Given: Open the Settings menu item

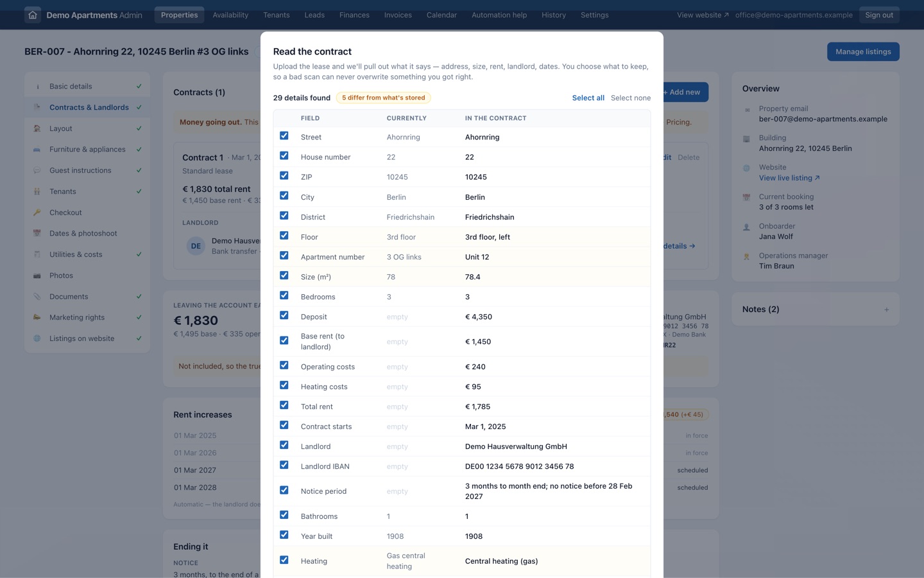Looking at the screenshot, I should (x=595, y=15).
